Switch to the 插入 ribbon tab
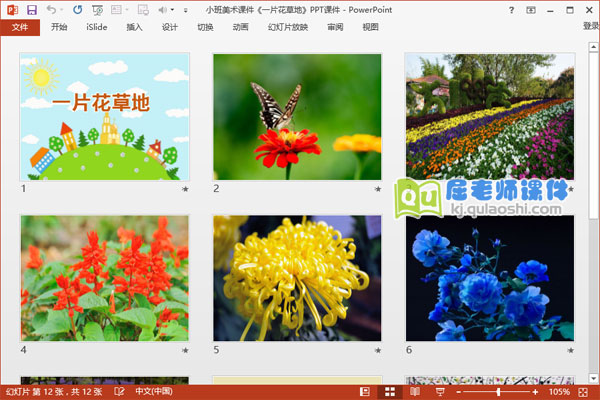The image size is (600, 400). pos(134,27)
